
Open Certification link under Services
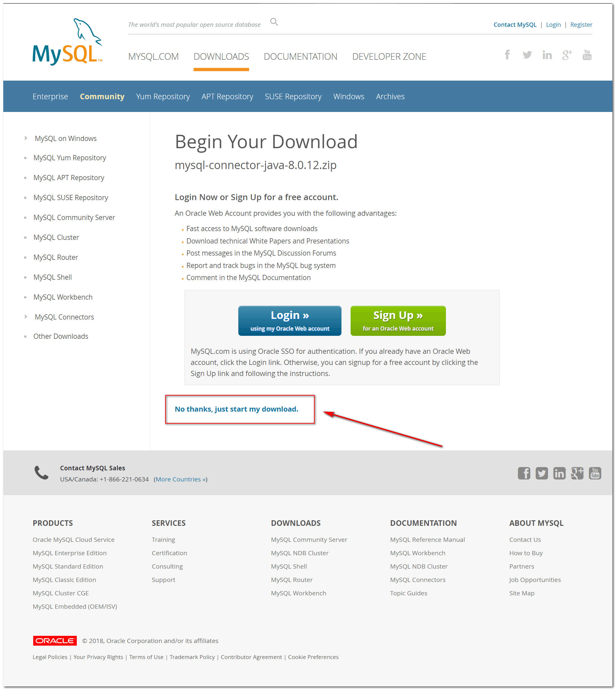click(x=169, y=553)
